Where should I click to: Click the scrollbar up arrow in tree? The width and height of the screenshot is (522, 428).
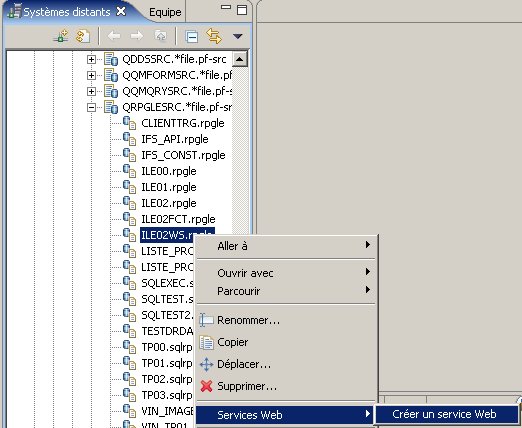[240, 59]
